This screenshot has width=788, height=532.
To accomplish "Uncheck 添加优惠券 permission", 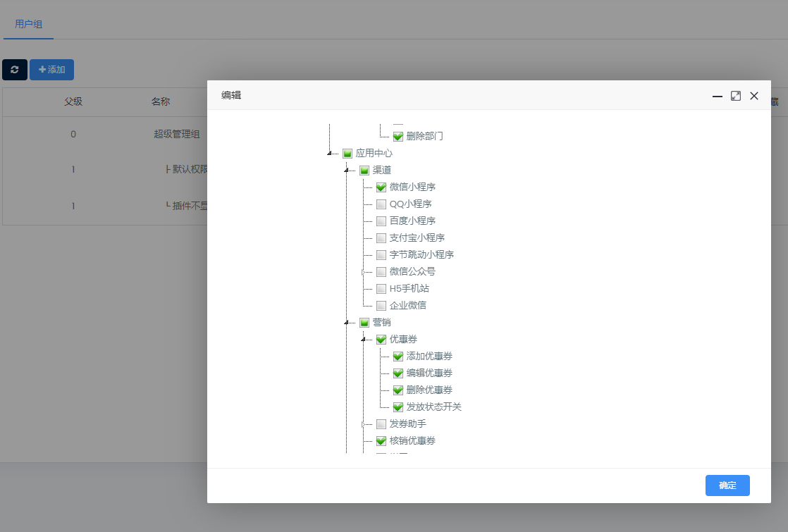I will [398, 357].
